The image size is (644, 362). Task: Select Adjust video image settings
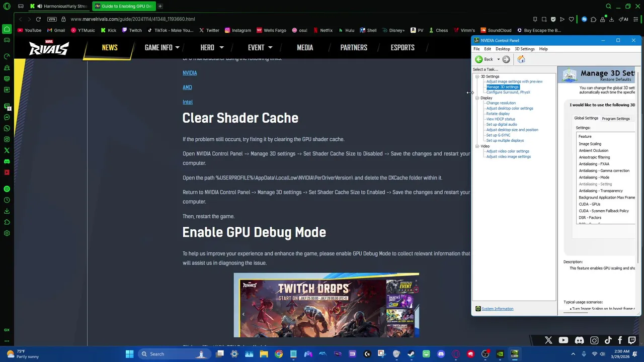[508, 156]
